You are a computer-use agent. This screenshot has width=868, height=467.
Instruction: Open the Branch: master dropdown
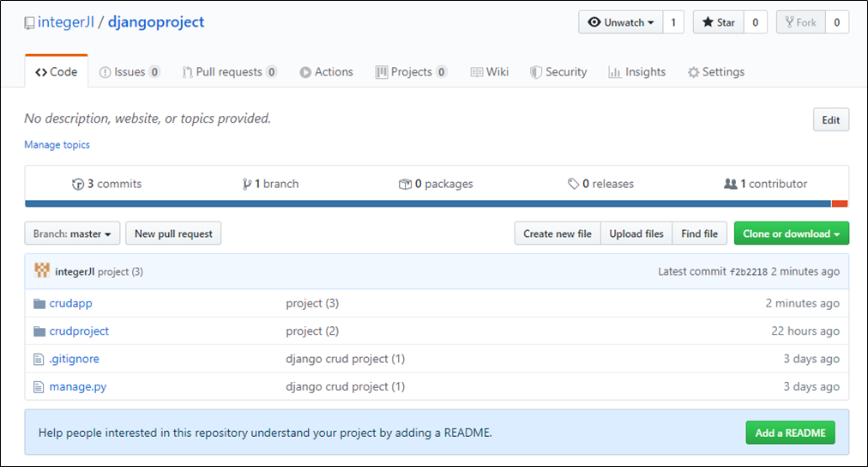[72, 233]
